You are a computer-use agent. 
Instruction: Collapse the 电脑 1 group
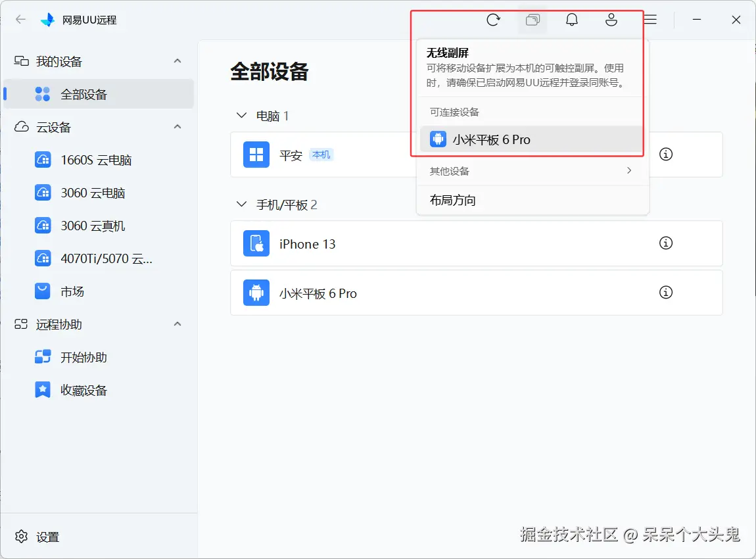pos(241,116)
